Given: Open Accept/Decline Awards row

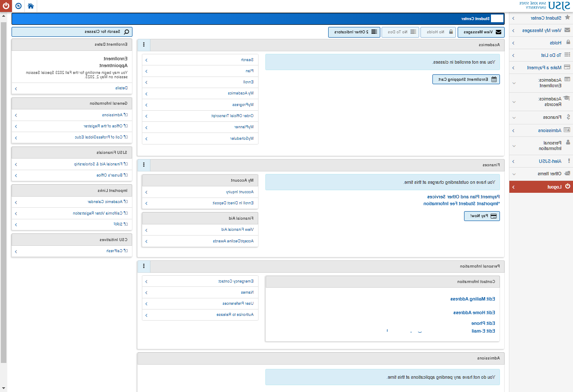Looking at the screenshot, I should (x=200, y=241).
